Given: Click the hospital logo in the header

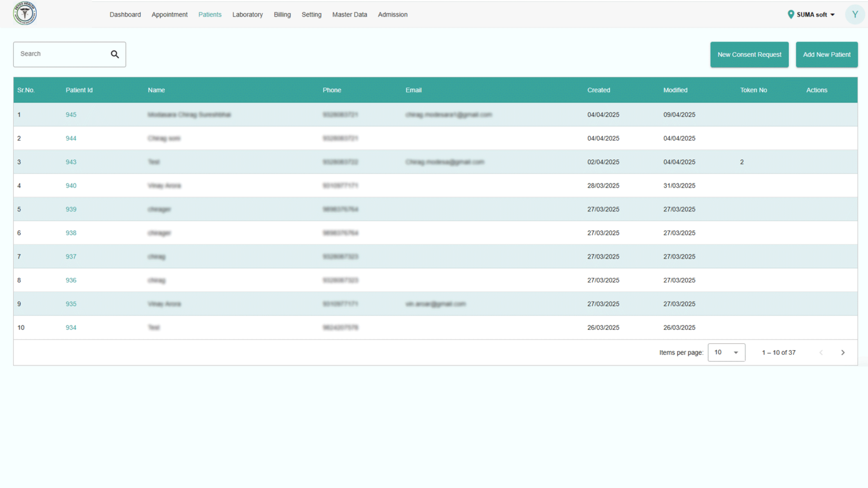Looking at the screenshot, I should [x=25, y=13].
